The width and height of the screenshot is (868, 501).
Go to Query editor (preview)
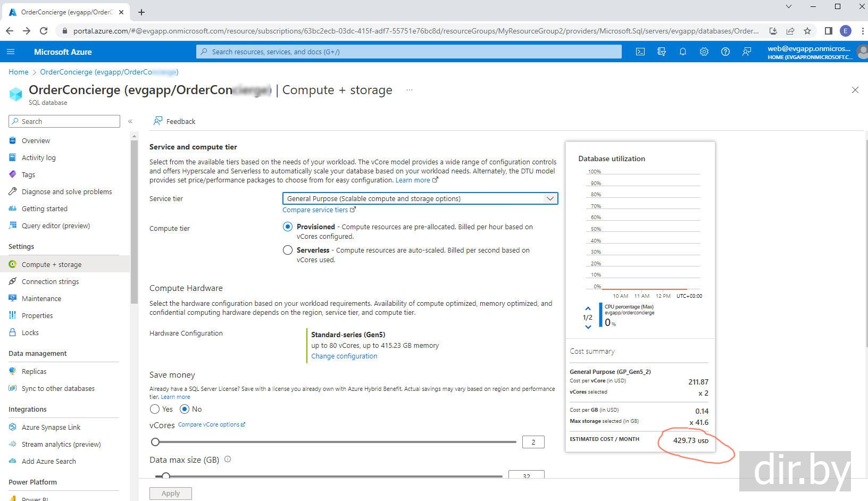[55, 226]
